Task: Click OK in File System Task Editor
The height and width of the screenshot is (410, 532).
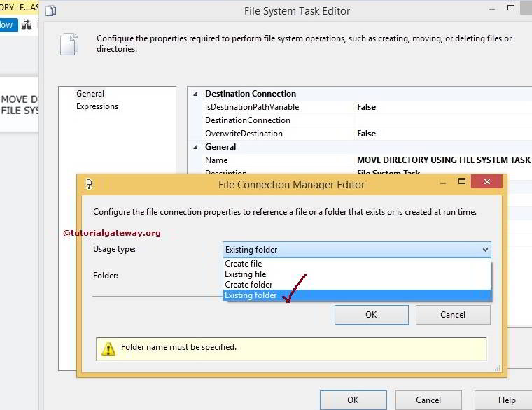Action: [353, 400]
